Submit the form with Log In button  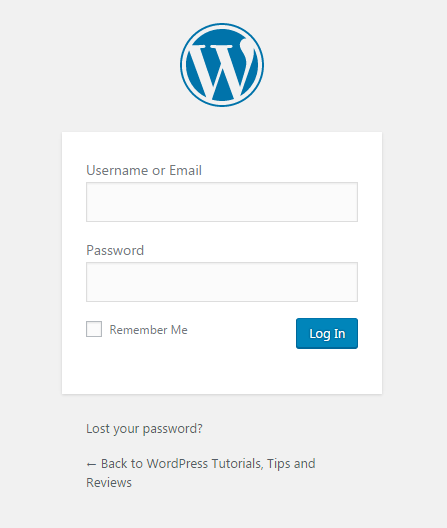point(327,333)
